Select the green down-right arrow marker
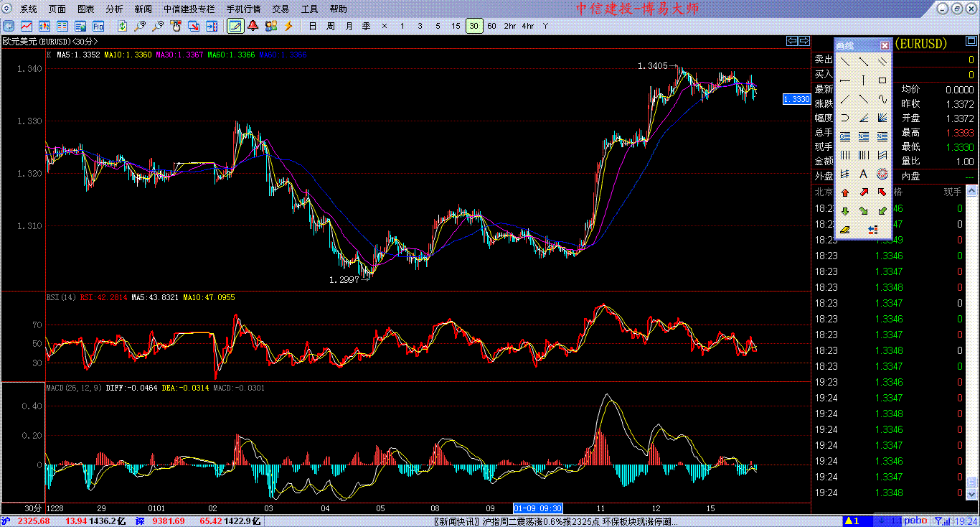Viewport: 980px width, 527px height. [864, 211]
